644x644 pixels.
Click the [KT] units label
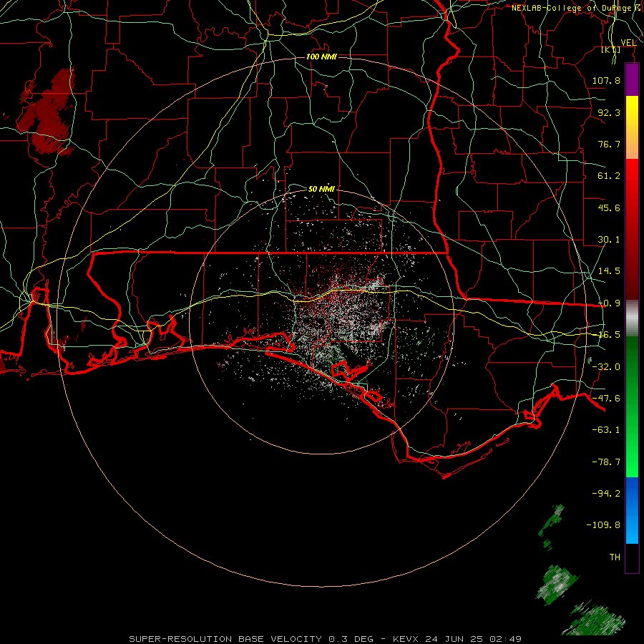tap(611, 49)
